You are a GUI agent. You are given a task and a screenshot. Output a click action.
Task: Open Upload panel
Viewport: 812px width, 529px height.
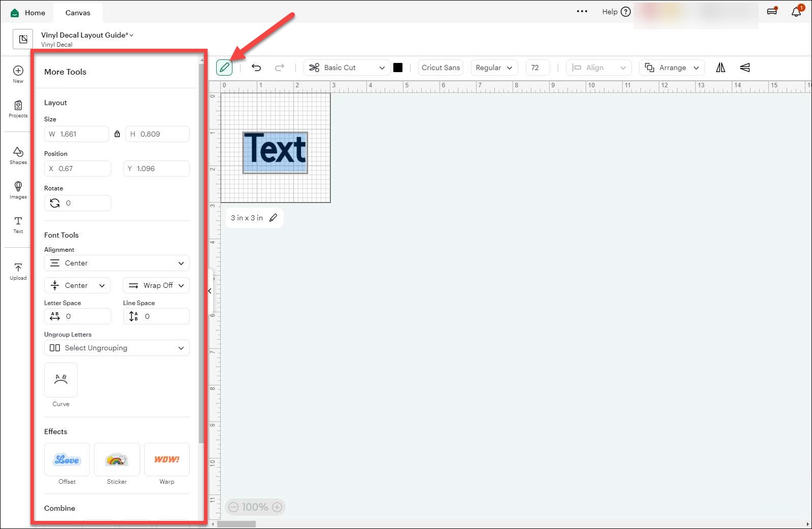(18, 271)
